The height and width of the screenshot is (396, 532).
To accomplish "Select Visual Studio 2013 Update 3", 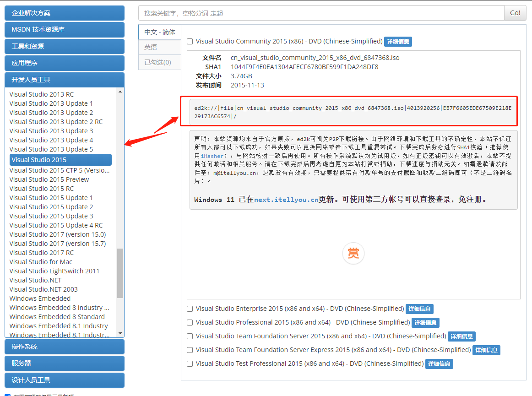I will 51,131.
